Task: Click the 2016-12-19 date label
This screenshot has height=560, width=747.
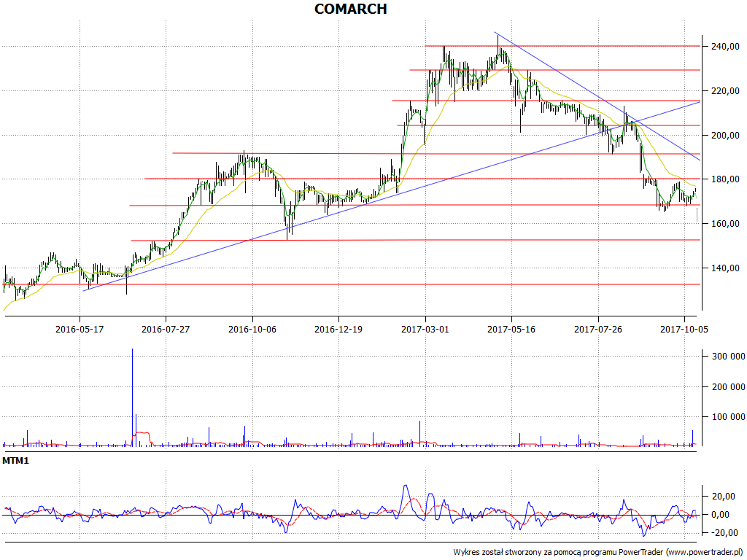Action: [338, 329]
